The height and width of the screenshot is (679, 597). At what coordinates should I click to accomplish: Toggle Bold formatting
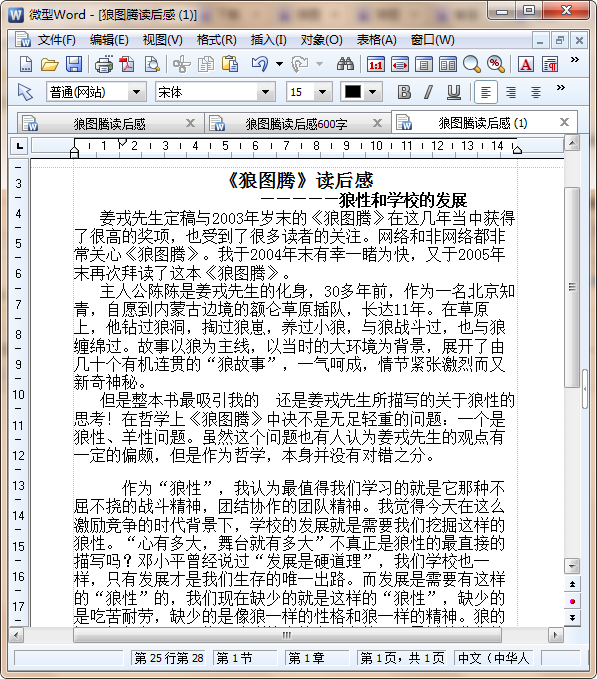pyautogui.click(x=404, y=92)
